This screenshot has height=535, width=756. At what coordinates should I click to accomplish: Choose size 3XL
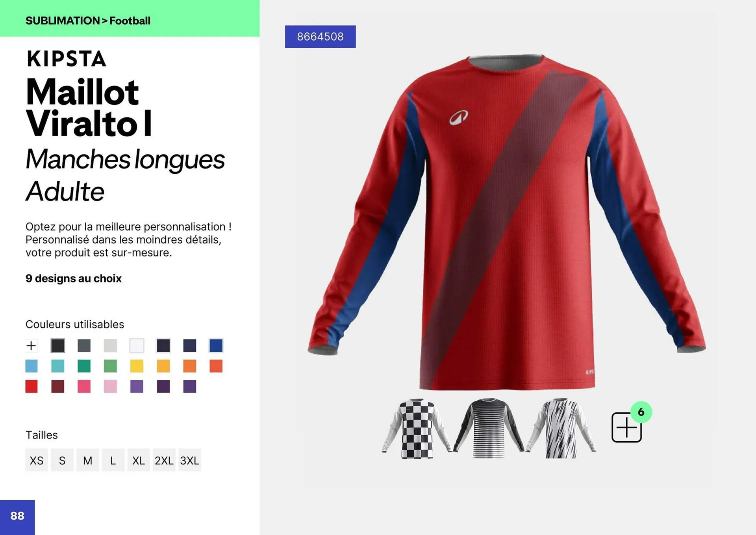(189, 460)
